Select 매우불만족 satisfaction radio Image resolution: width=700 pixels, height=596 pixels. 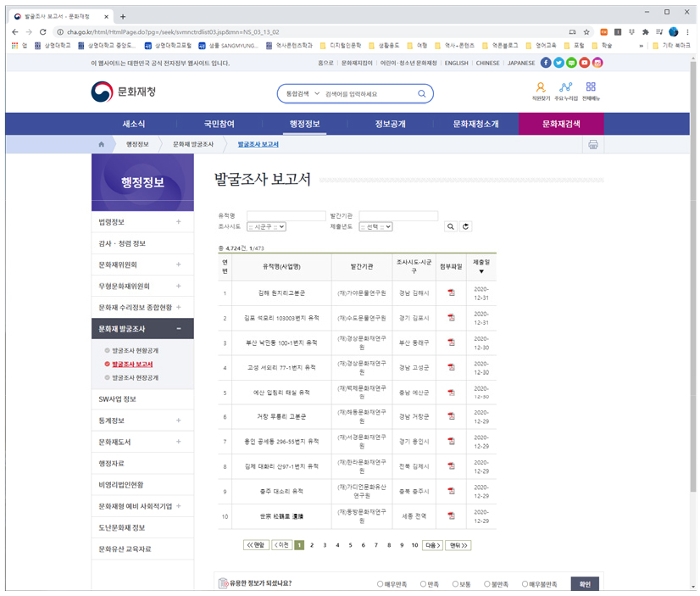[x=525, y=584]
